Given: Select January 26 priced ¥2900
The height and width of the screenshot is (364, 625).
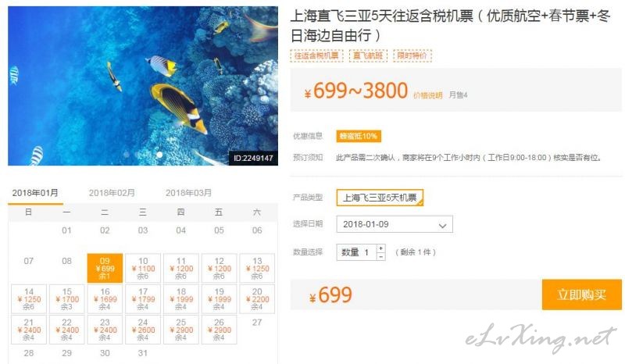Looking at the screenshot, I should click(x=219, y=330).
